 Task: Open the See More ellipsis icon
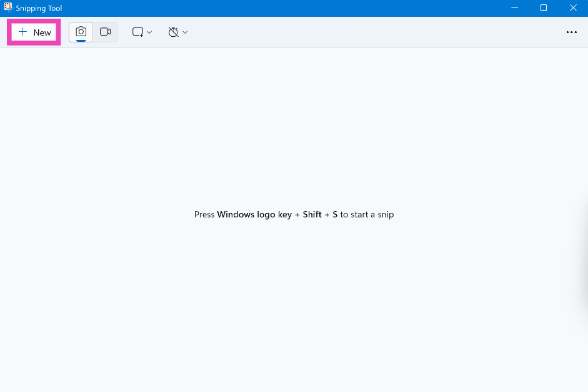[x=572, y=32]
